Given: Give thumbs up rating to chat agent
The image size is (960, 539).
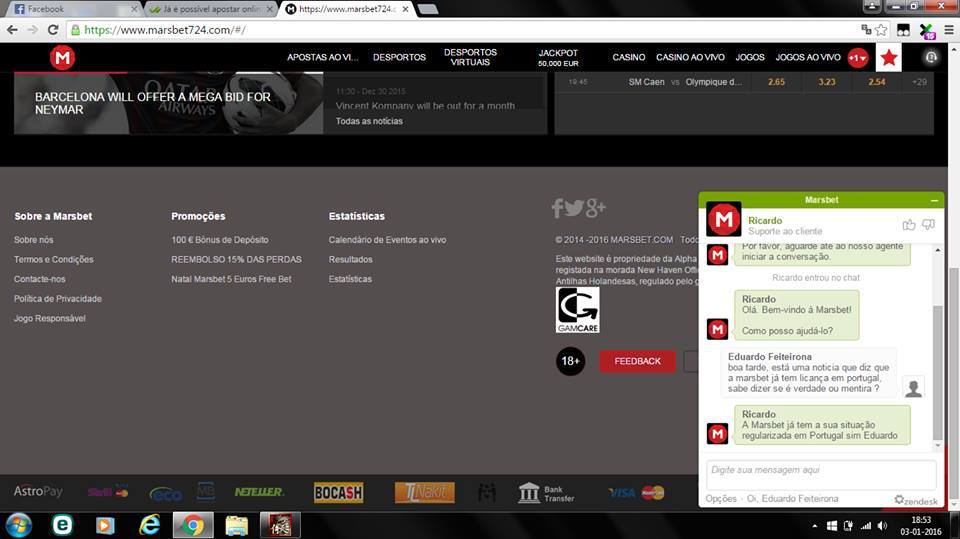Looking at the screenshot, I should (x=909, y=225).
